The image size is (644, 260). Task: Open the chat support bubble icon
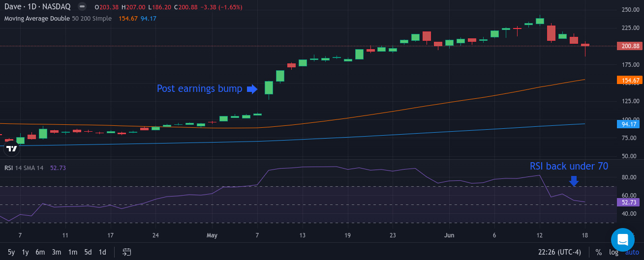[623, 240]
